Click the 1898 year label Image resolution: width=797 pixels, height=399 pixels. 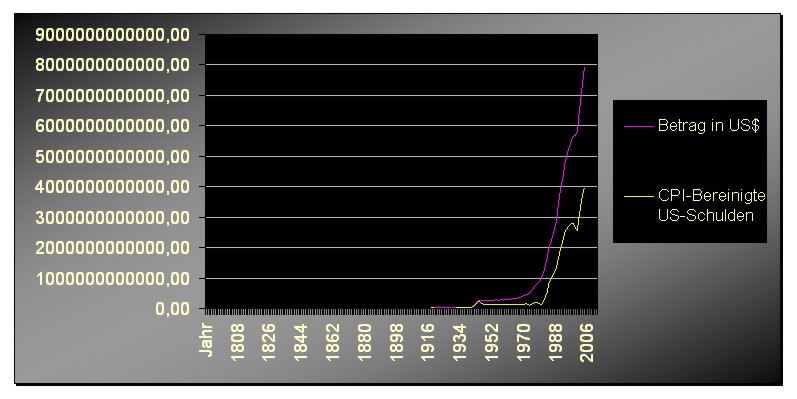(x=396, y=342)
